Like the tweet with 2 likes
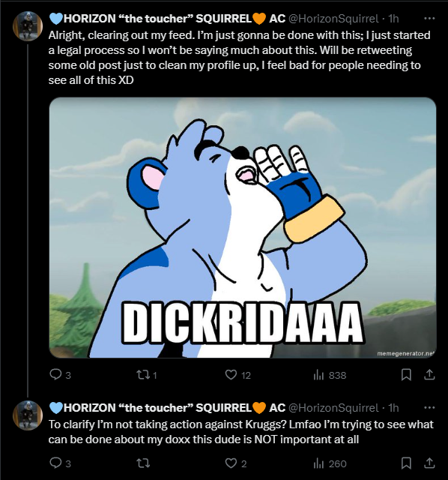The width and height of the screenshot is (448, 480). point(235,463)
